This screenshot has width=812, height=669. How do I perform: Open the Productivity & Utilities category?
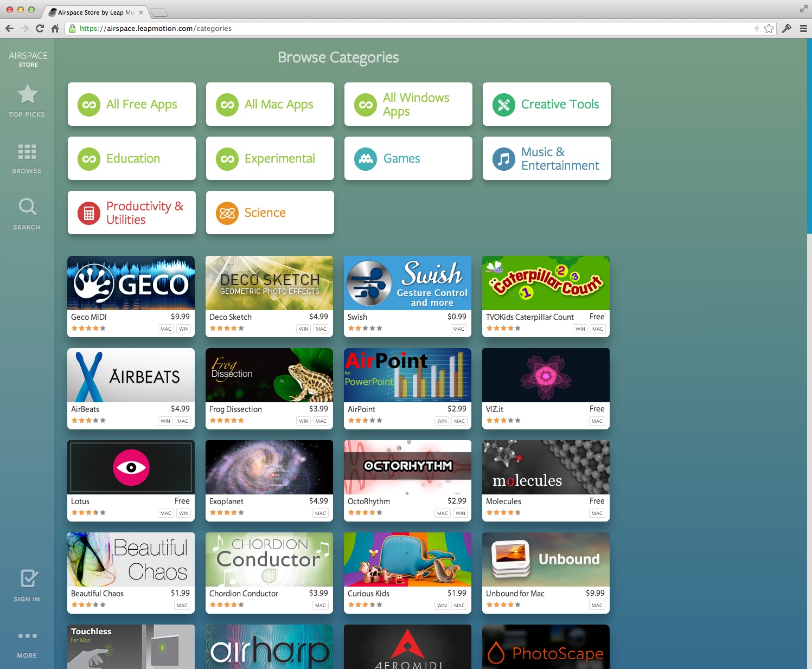132,213
